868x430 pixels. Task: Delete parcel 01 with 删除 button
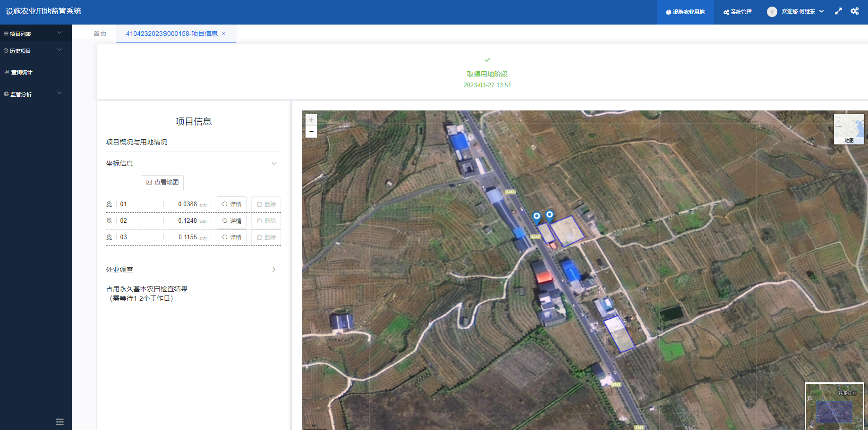266,204
